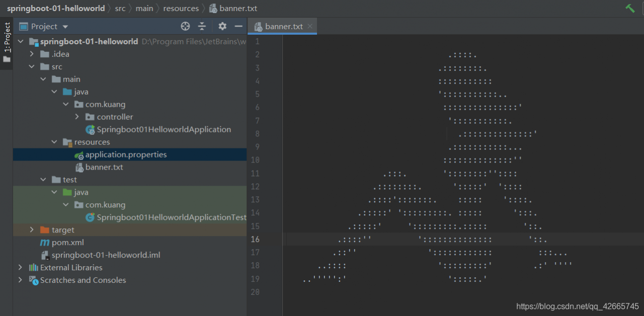Hide the Project tool window

[238, 26]
